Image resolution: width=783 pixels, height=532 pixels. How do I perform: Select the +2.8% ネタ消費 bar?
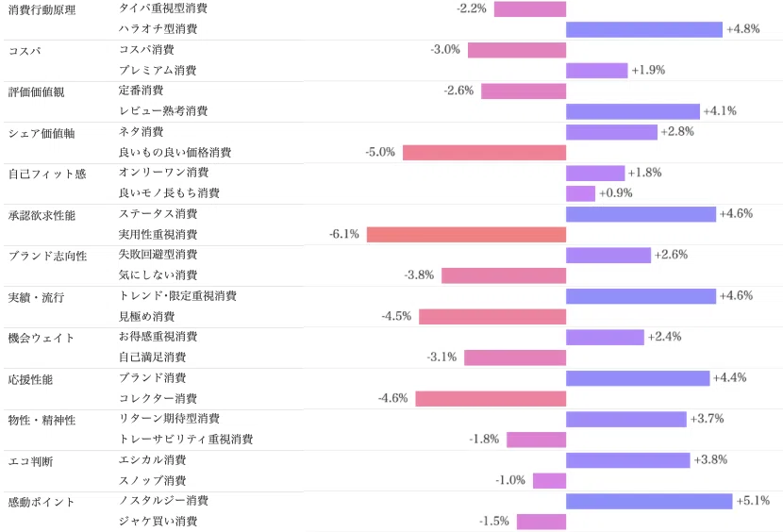pos(611,132)
